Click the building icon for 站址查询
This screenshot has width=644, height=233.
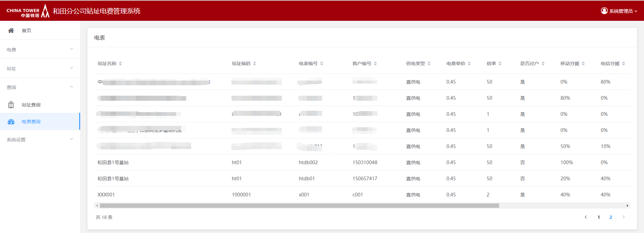tap(11, 105)
